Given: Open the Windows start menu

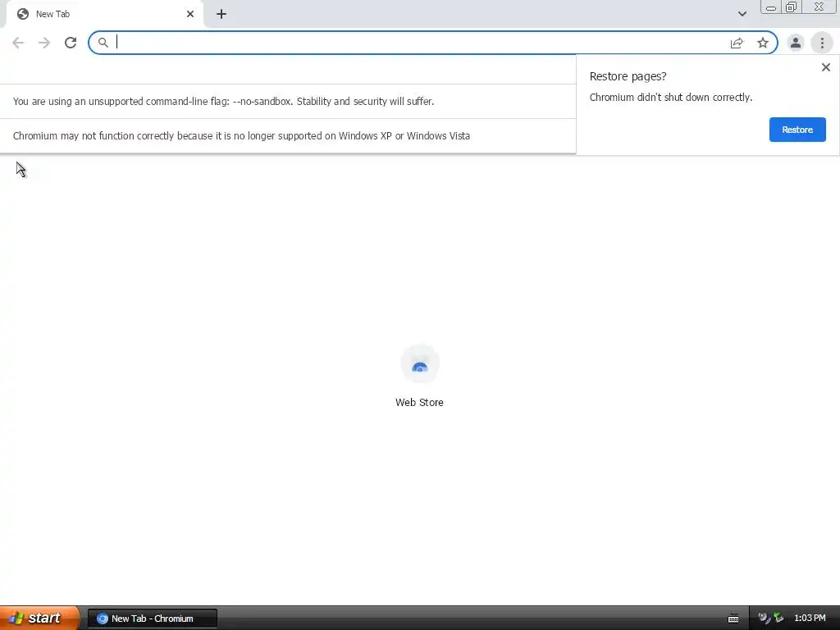Looking at the screenshot, I should [x=39, y=618].
